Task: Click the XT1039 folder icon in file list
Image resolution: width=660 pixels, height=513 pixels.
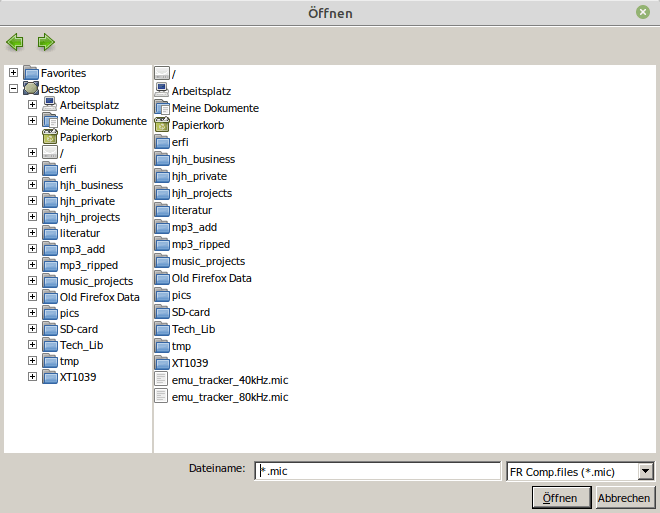Action: click(162, 363)
